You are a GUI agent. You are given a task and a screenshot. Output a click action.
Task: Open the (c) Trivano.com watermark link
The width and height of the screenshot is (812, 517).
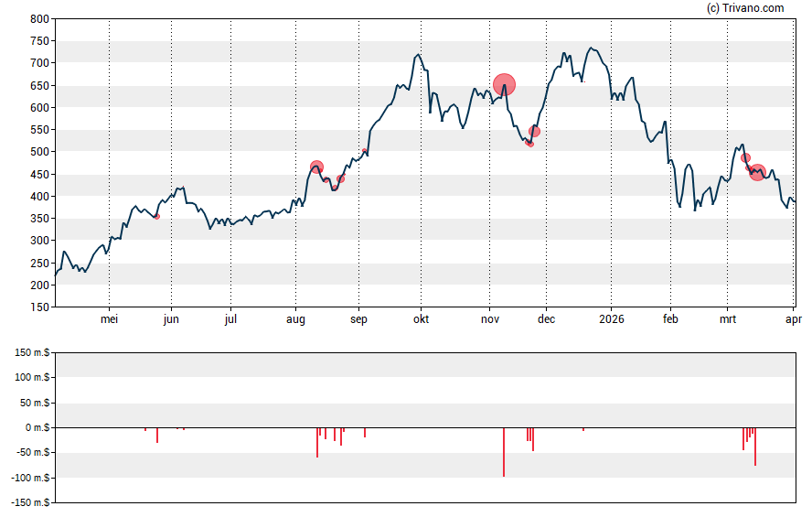[x=745, y=8]
